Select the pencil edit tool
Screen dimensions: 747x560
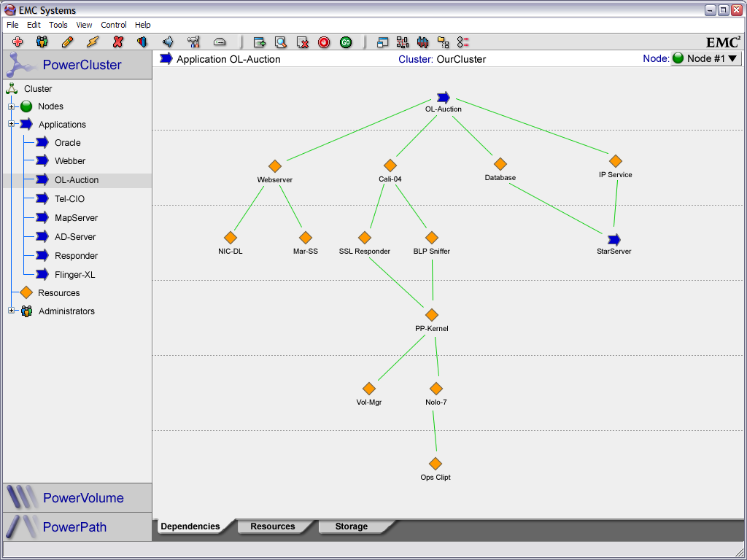point(68,42)
